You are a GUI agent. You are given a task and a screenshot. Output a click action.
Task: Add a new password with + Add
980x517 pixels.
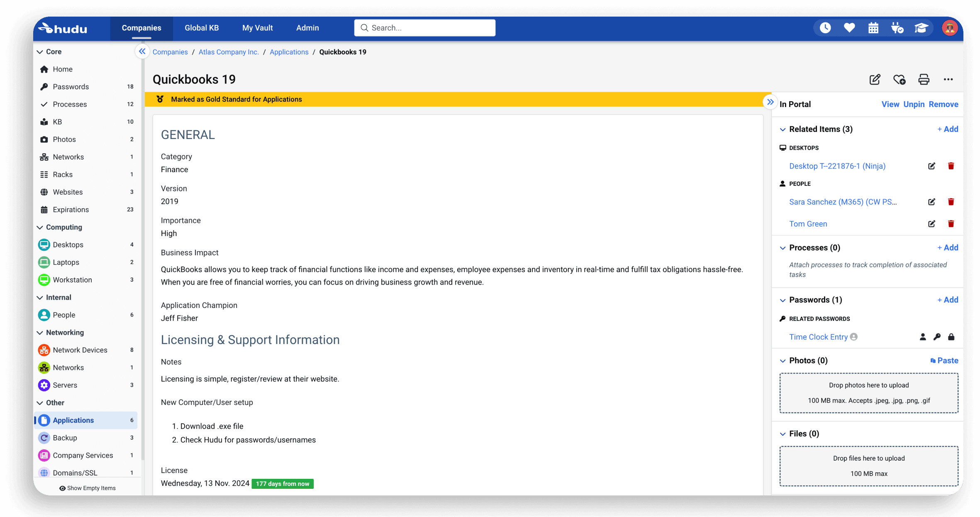click(x=947, y=300)
